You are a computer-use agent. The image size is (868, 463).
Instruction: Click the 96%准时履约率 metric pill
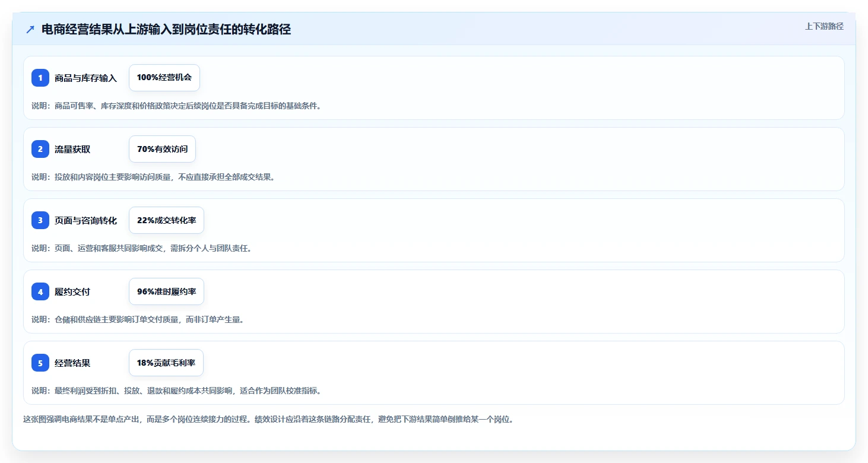tap(166, 291)
